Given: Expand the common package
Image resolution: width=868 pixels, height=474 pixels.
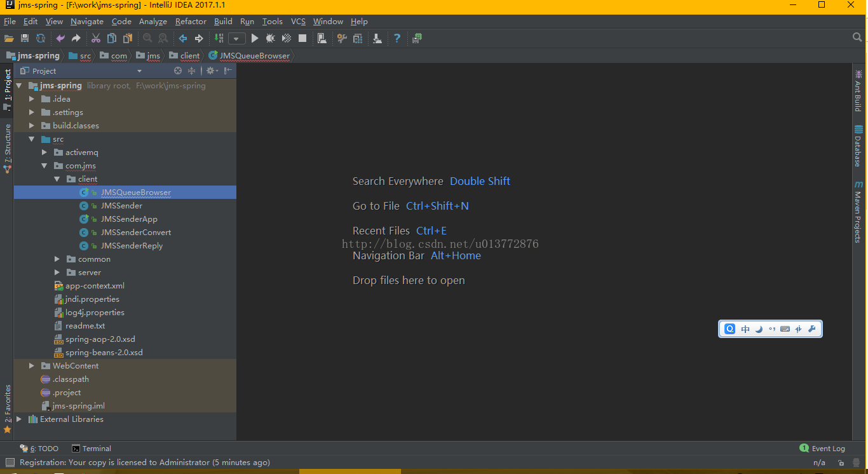Looking at the screenshot, I should 57,259.
